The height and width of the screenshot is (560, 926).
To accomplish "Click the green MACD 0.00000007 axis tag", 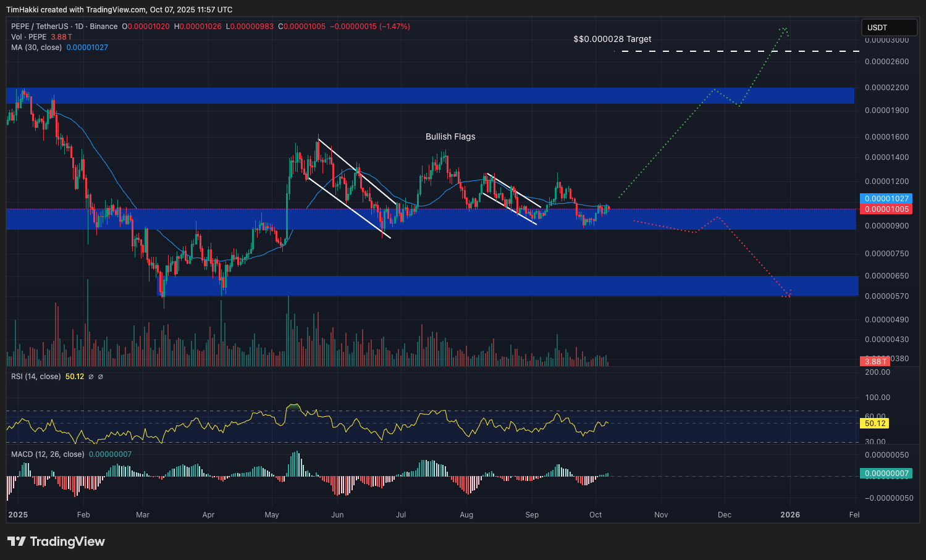I will (886, 474).
